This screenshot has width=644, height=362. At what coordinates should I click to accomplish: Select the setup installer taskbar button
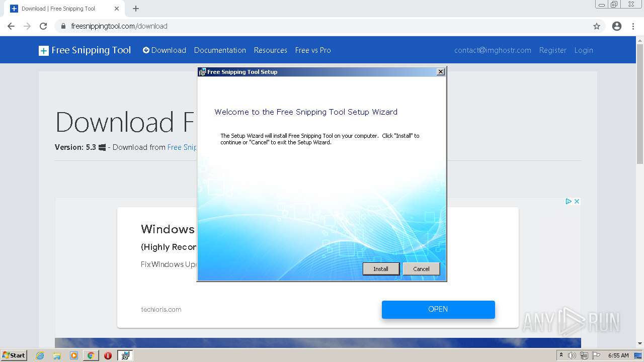pyautogui.click(x=125, y=355)
